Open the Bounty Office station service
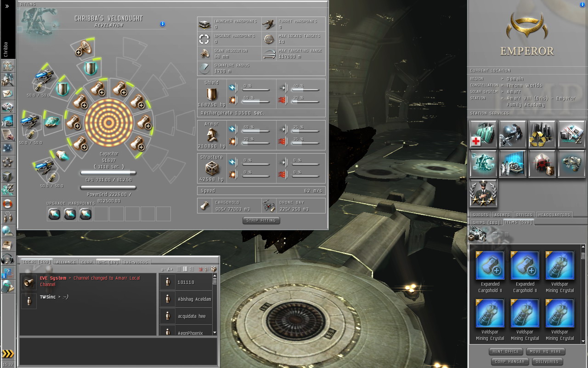Image resolution: width=588 pixels, height=368 pixels. pos(542,164)
